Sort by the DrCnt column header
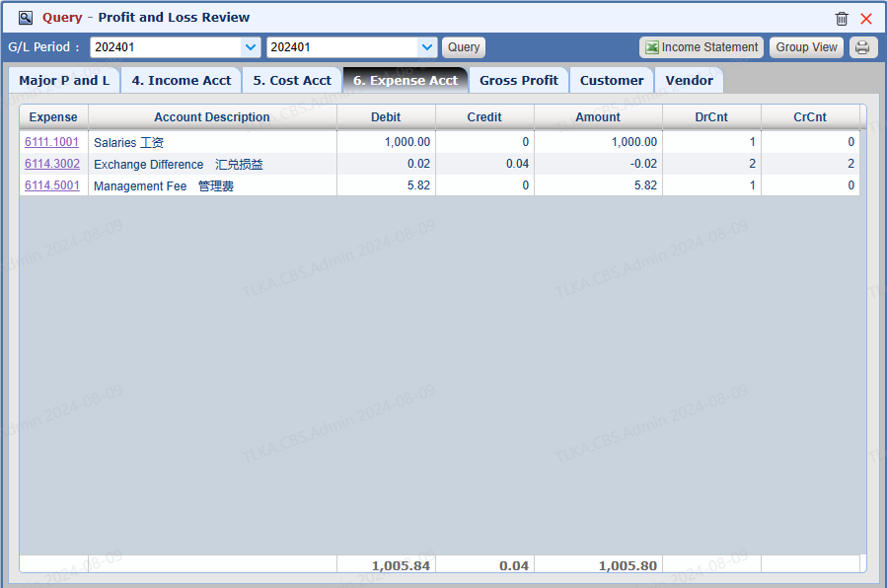Viewport: 887px width, 588px height. point(711,117)
